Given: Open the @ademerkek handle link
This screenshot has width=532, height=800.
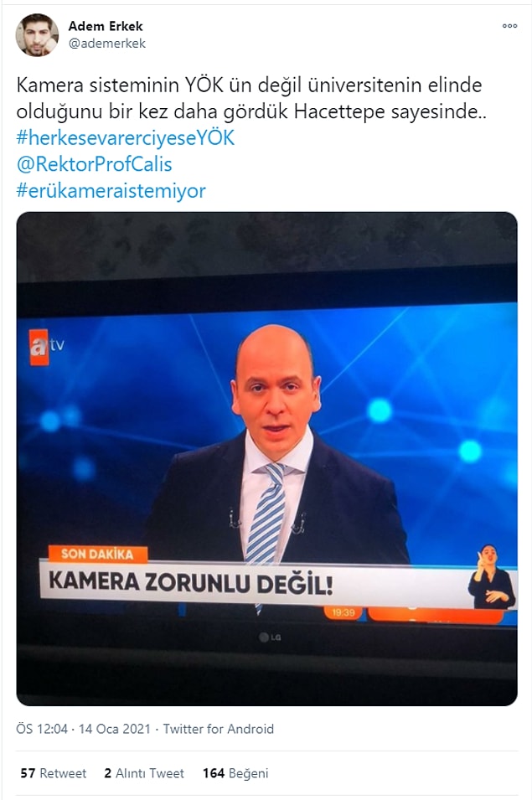Looking at the screenshot, I should tap(107, 44).
